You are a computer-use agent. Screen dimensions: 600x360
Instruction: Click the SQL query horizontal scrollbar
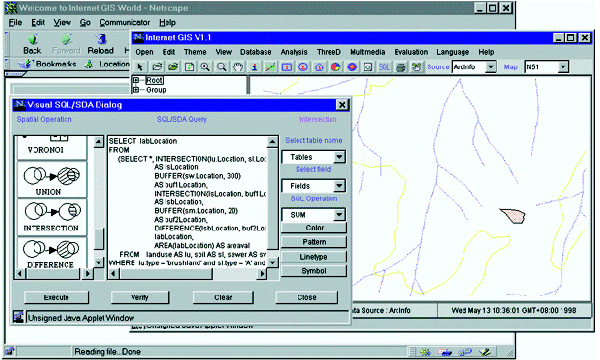pos(187,274)
